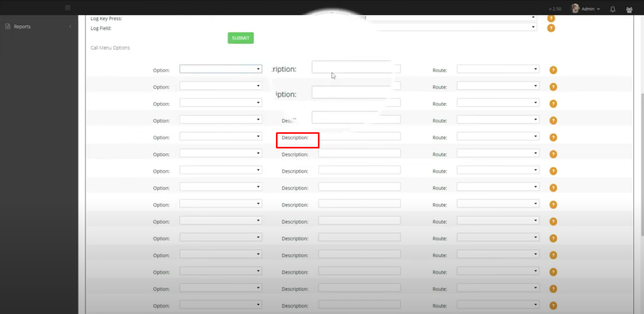
Task: Click help icon in first Call Menu Options row
Action: pos(553,70)
